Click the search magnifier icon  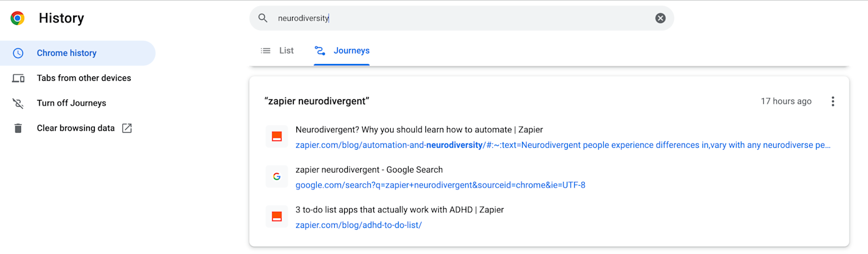tap(263, 18)
